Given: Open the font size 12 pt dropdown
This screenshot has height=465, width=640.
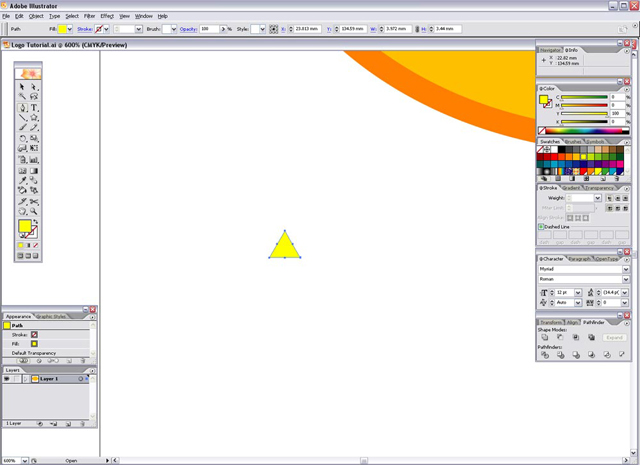Looking at the screenshot, I should 578,293.
